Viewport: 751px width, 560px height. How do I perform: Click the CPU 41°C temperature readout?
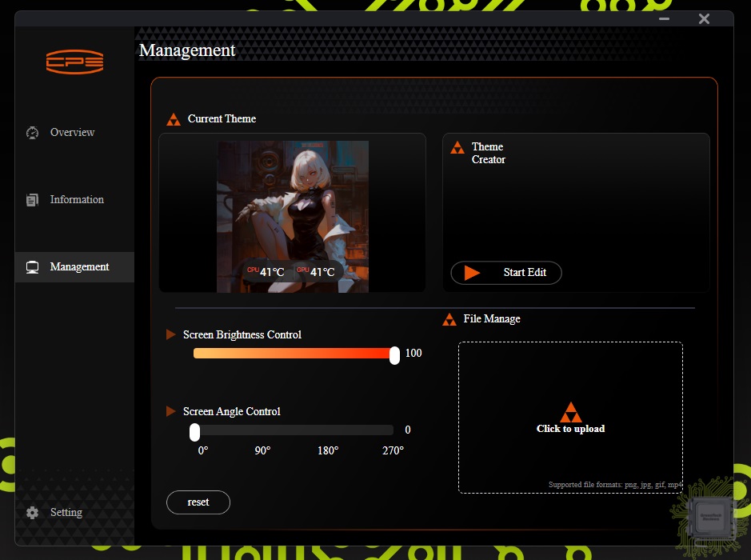pyautogui.click(x=266, y=272)
